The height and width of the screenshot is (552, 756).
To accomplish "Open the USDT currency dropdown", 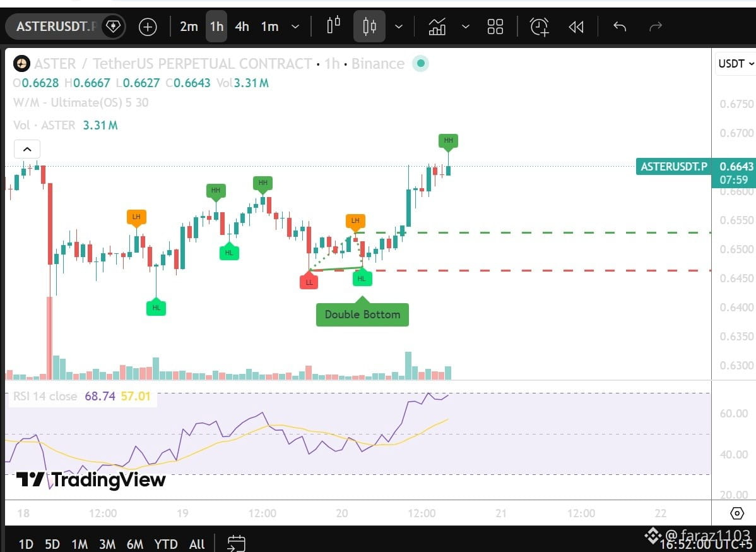I will 735,64.
